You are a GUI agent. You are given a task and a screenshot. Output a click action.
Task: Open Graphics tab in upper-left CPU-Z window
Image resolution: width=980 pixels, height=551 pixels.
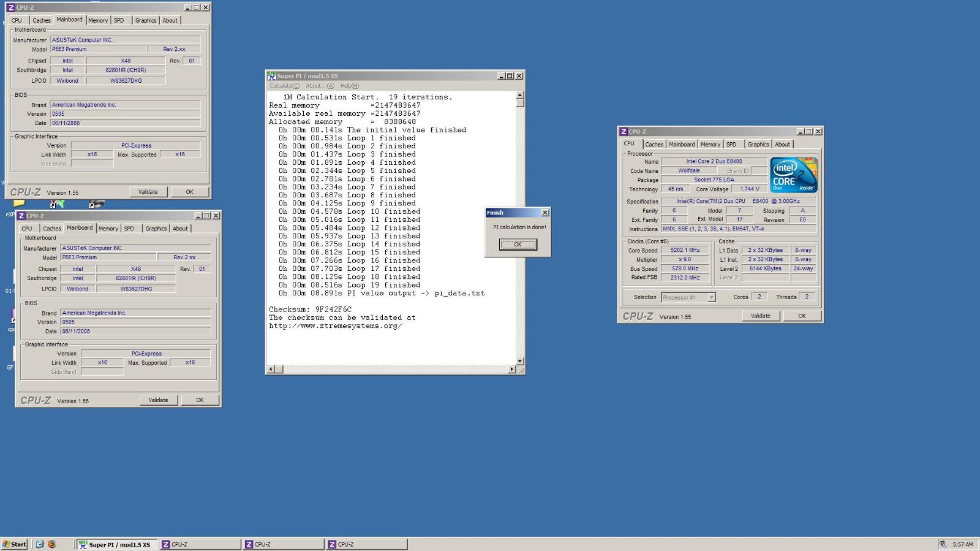[x=145, y=20]
